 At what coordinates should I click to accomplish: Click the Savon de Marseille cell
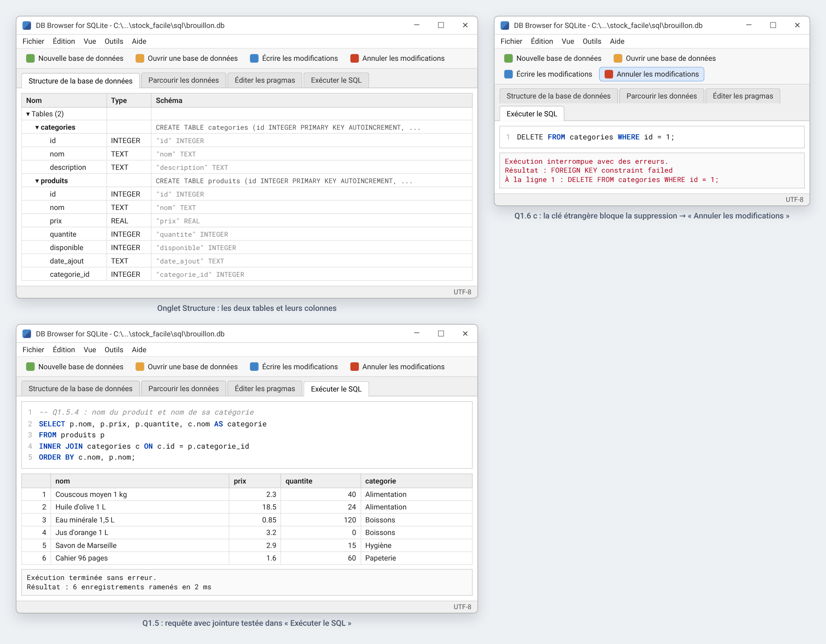pyautogui.click(x=140, y=546)
